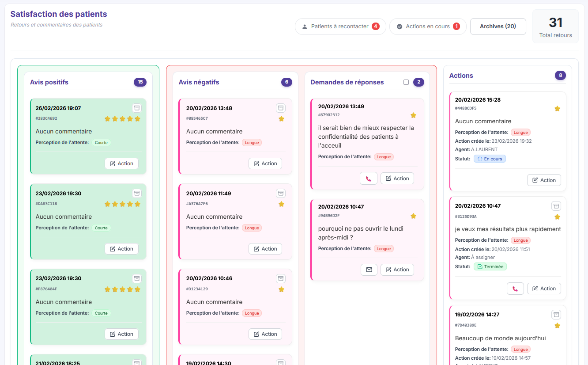Image resolution: width=588 pixels, height=365 pixels.
Task: Click the phone icon on the 'résultats plus rapidement' action
Action: 515,288
